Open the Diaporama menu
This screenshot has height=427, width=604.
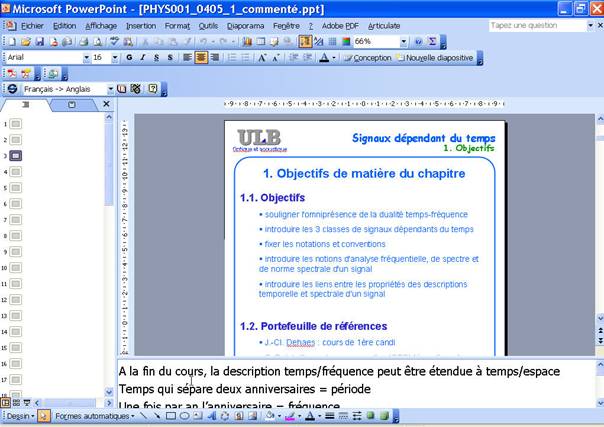(245, 26)
